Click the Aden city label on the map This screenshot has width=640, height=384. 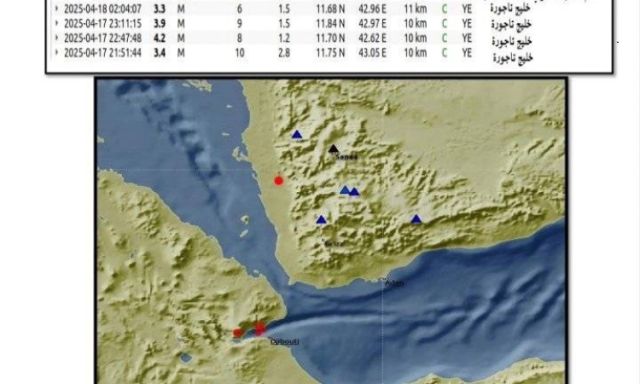tap(394, 283)
